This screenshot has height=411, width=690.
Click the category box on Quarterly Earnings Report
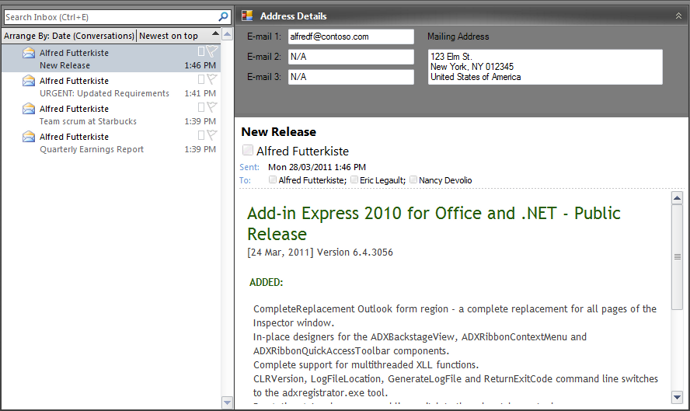point(201,135)
